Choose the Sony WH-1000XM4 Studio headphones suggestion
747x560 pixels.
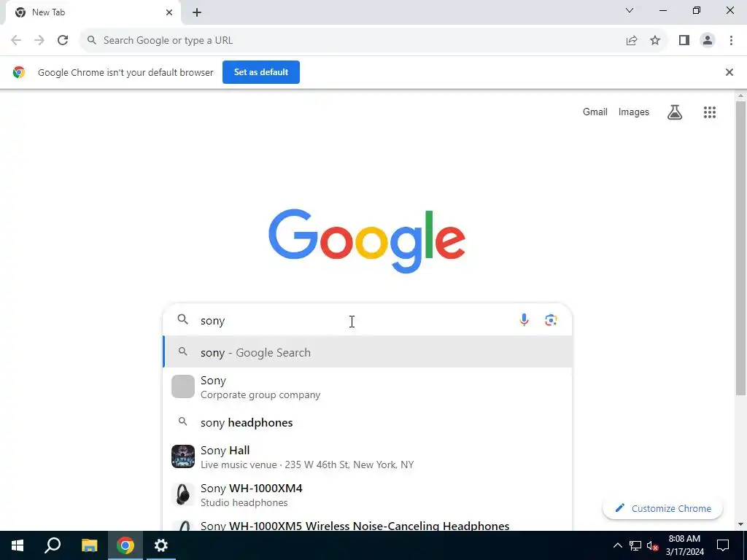368,495
